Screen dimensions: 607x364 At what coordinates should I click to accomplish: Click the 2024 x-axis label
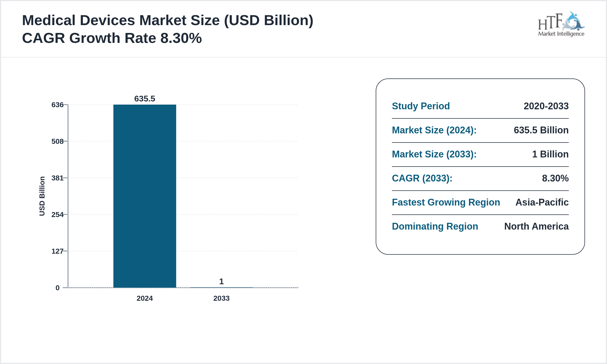click(145, 298)
